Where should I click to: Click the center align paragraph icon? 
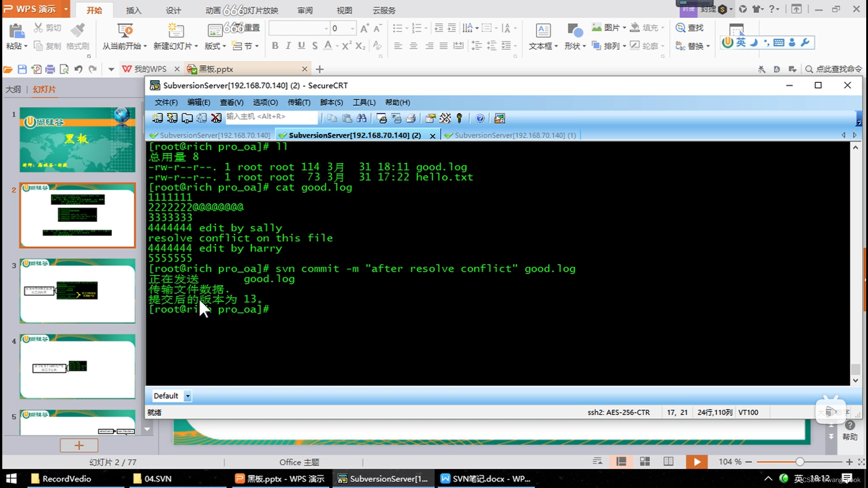pos(413,46)
